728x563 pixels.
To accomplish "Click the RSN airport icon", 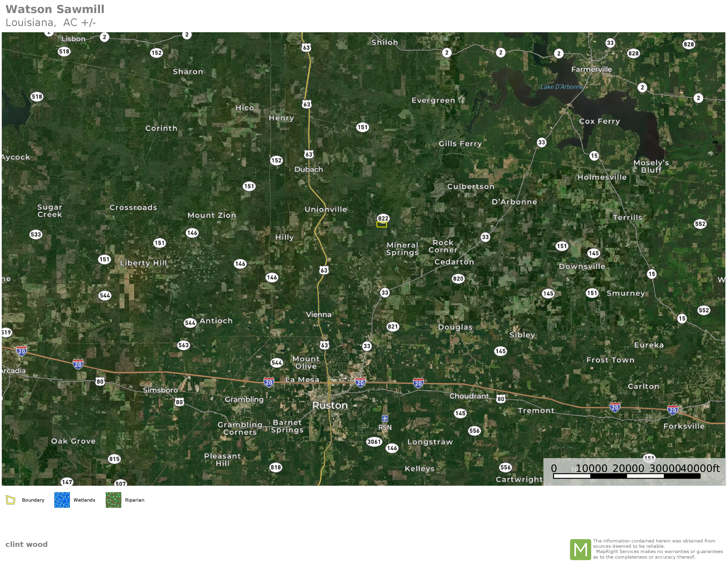I will pyautogui.click(x=385, y=418).
